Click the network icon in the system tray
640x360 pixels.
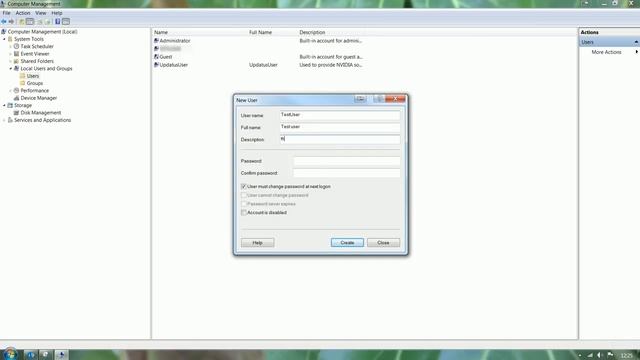point(590,355)
